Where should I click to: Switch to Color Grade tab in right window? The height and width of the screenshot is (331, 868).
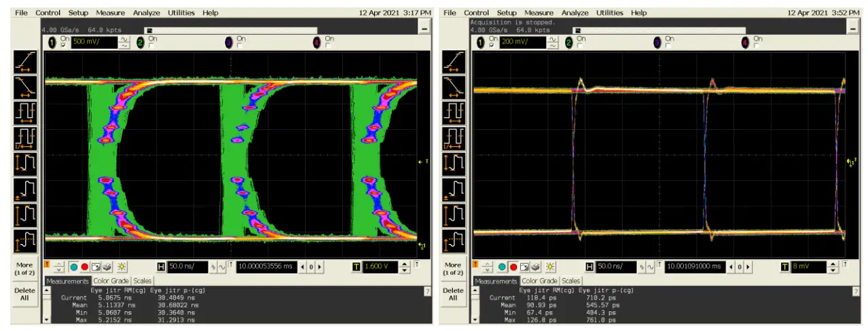click(x=541, y=281)
